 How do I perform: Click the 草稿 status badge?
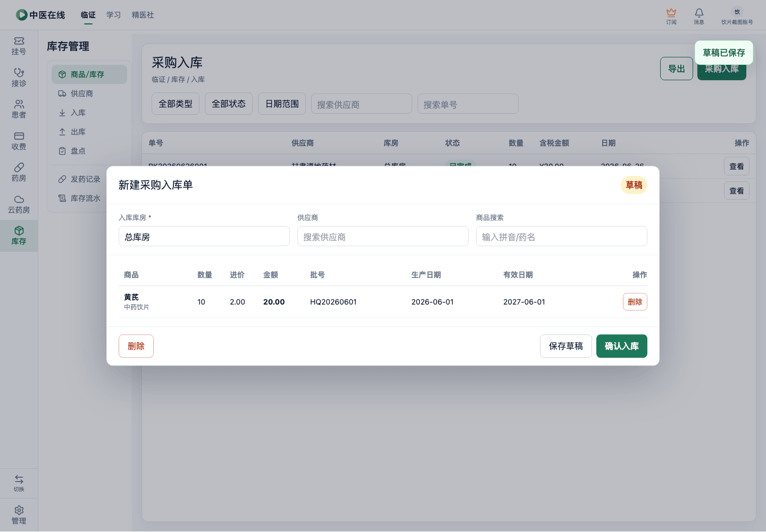click(634, 185)
